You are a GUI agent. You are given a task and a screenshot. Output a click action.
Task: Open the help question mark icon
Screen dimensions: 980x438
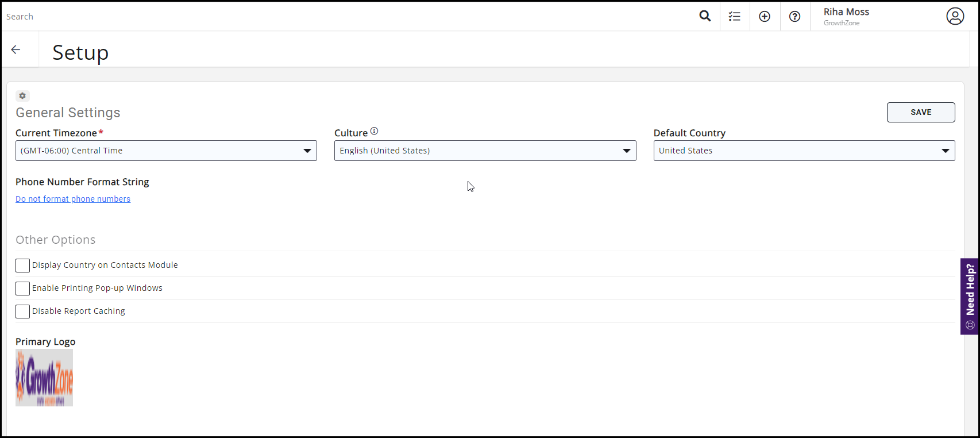(x=794, y=17)
